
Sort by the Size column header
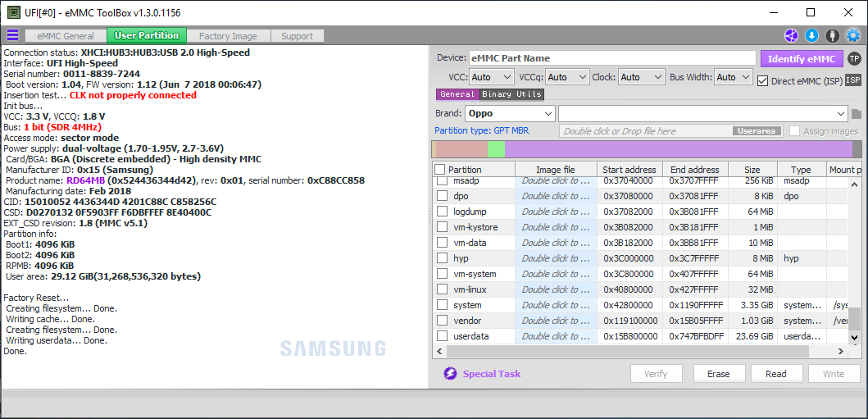coord(752,170)
